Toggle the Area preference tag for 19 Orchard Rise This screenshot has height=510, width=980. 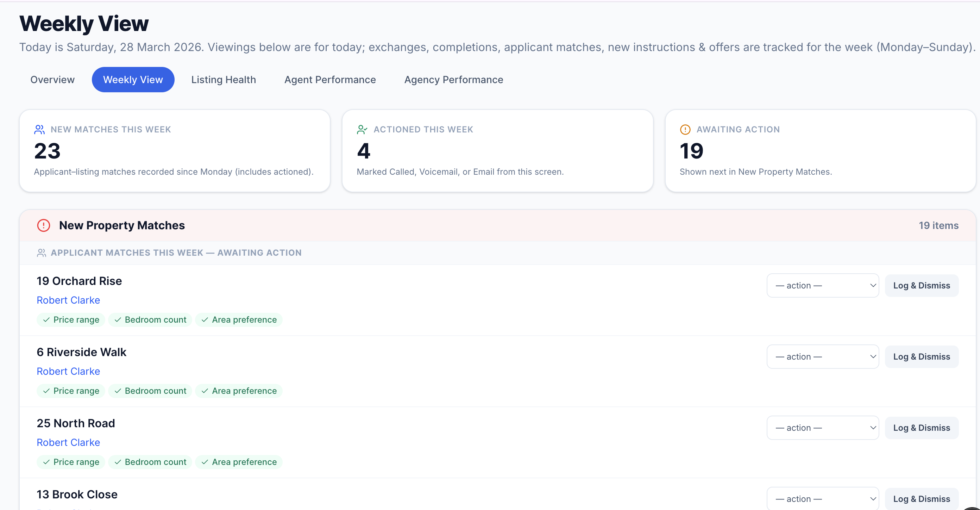click(239, 320)
